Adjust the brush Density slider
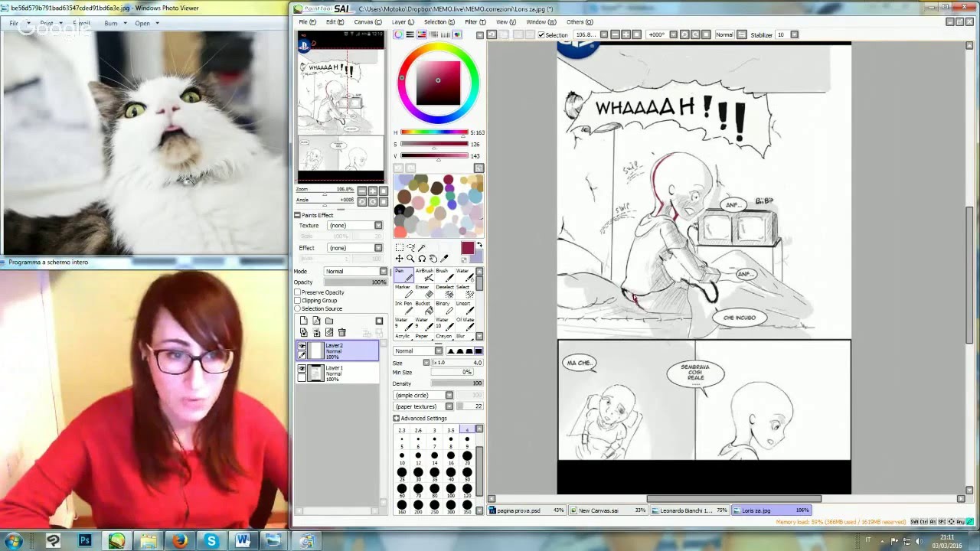The height and width of the screenshot is (551, 980). [x=457, y=383]
